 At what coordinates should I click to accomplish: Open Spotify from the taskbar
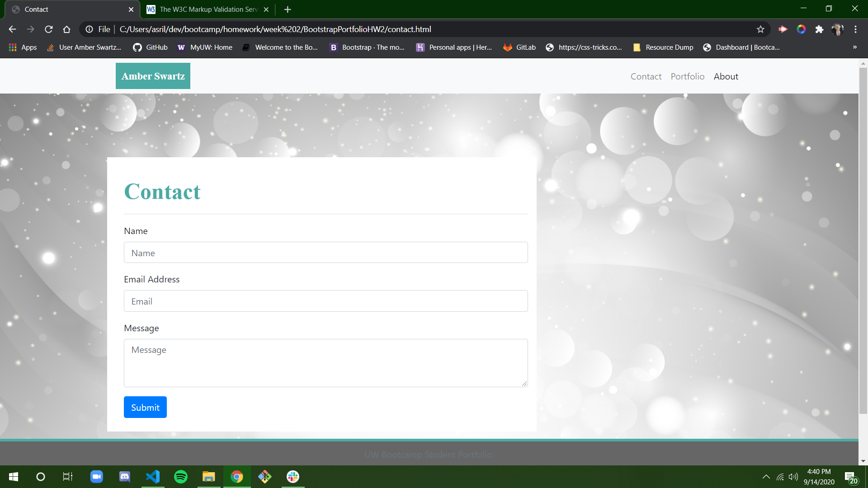coord(181,477)
